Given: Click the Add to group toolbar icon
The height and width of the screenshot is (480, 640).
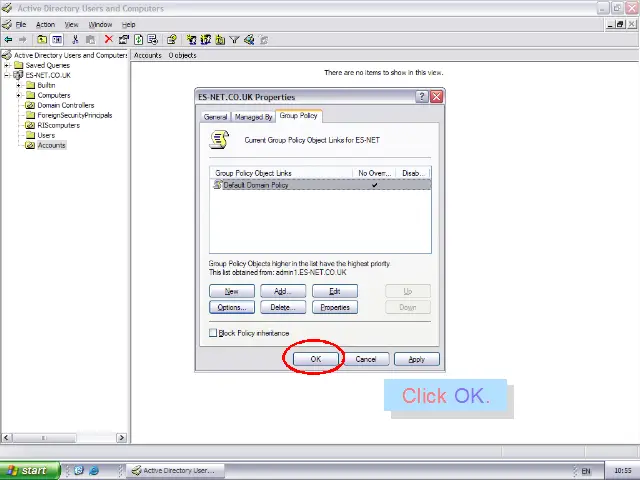Looking at the screenshot, I should [264, 40].
